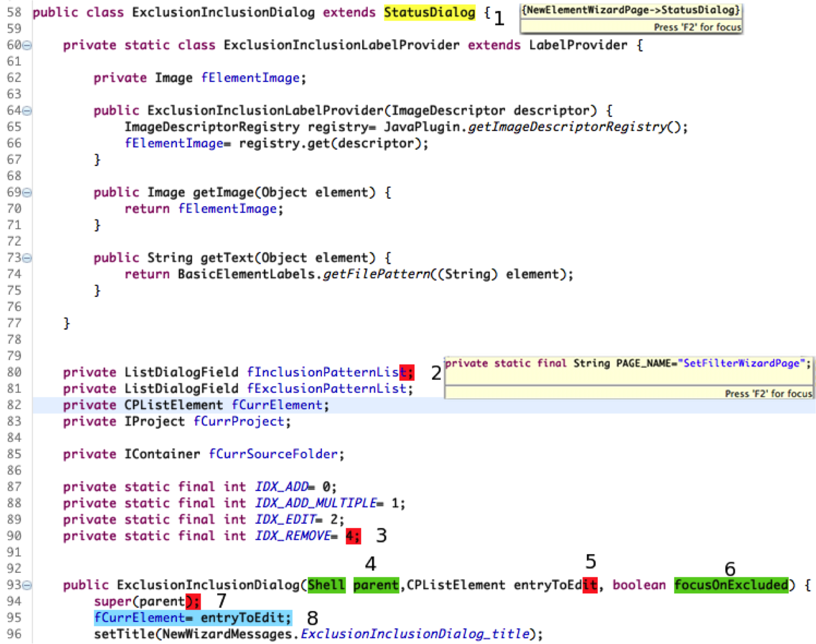Click the blue highlighted fCurrElement assignment line
This screenshot has width=816, height=644.
(193, 618)
